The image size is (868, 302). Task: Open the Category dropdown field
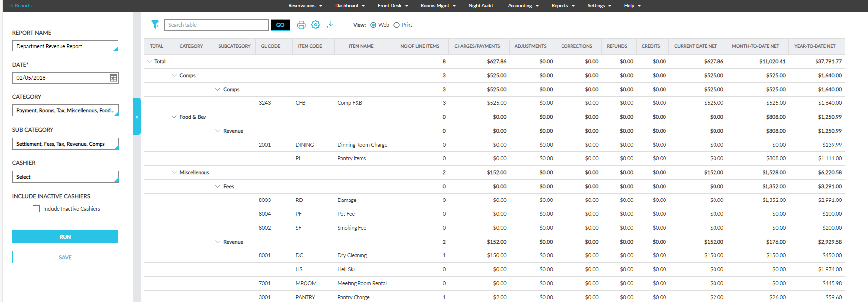[x=65, y=110]
